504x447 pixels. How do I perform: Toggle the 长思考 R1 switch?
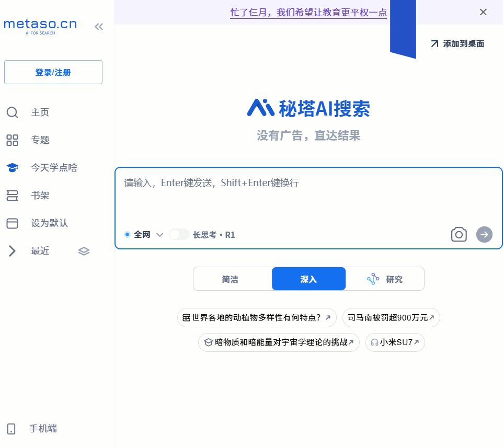pos(179,235)
